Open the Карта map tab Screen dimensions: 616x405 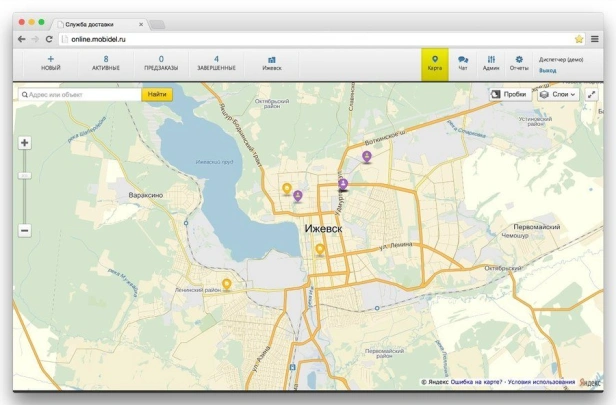click(434, 63)
